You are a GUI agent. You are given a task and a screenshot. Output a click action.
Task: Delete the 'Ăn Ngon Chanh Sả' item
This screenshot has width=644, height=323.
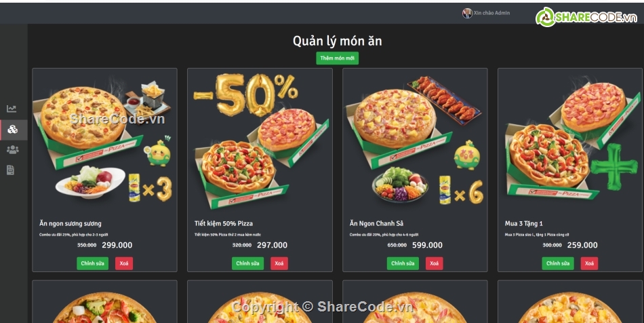tap(434, 263)
